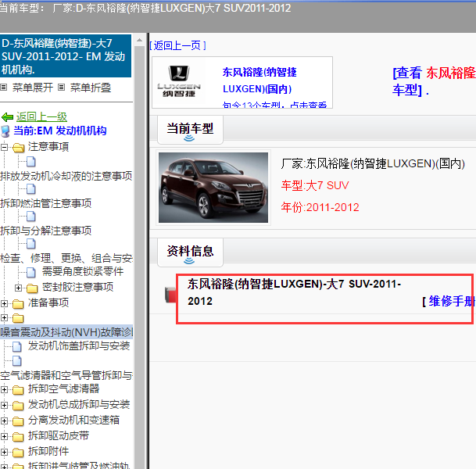
Task: Open 需要角度锁紧零件 item
Action: 83,271
